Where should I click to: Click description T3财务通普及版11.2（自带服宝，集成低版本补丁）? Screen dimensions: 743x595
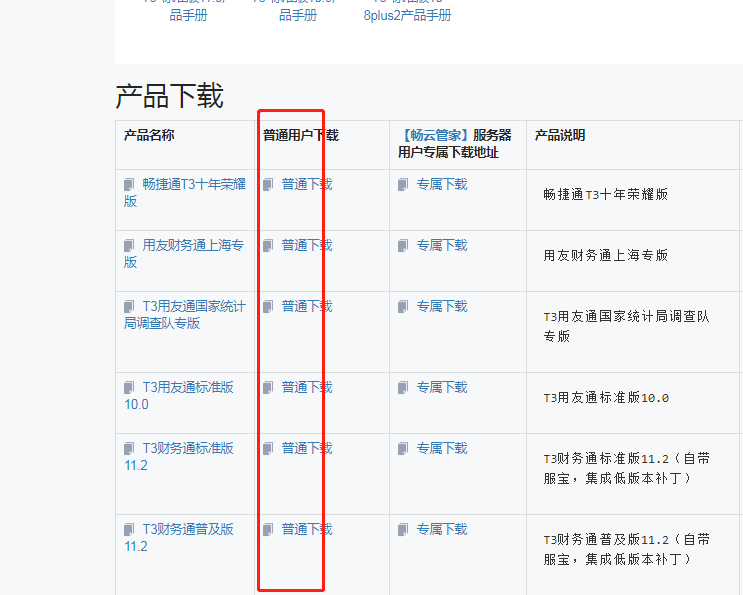626,550
